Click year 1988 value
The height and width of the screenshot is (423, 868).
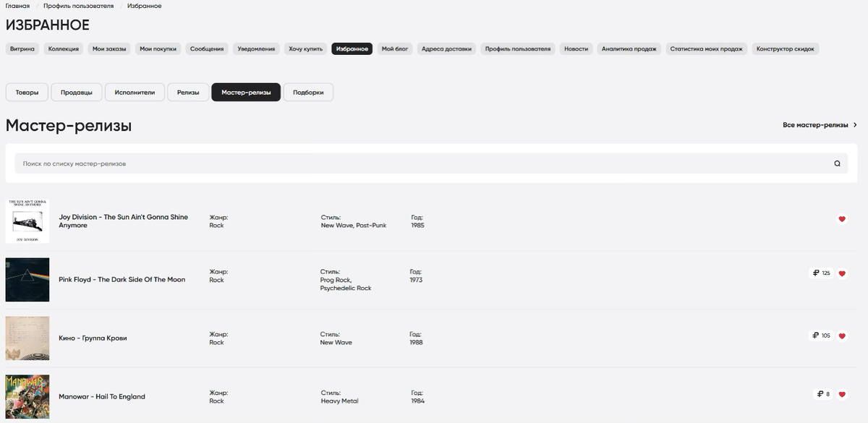point(416,343)
